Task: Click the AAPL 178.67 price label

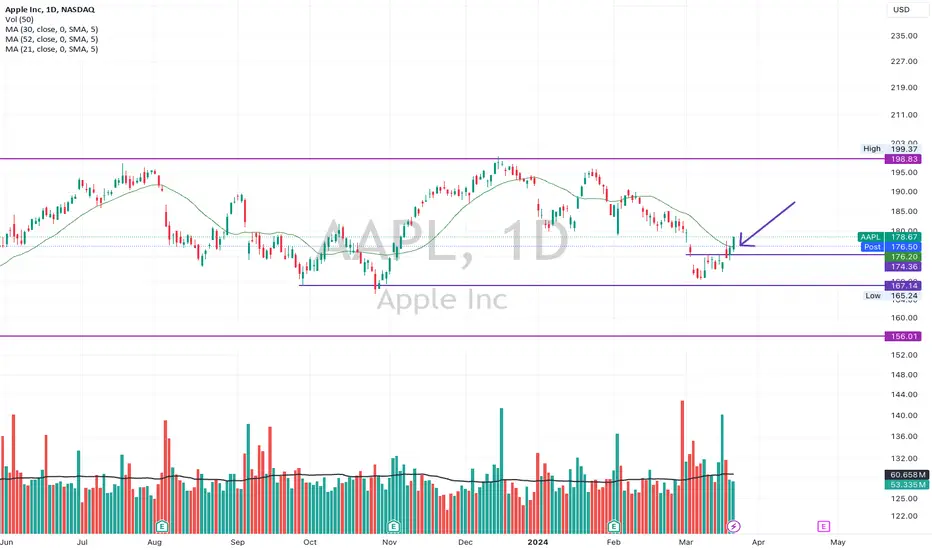Action: click(890, 237)
